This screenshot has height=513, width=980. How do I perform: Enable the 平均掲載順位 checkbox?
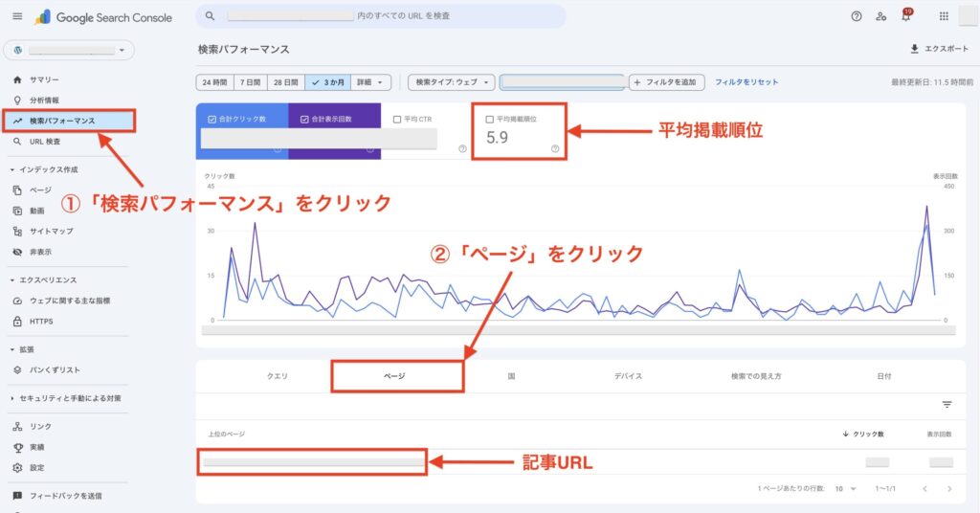click(490, 120)
